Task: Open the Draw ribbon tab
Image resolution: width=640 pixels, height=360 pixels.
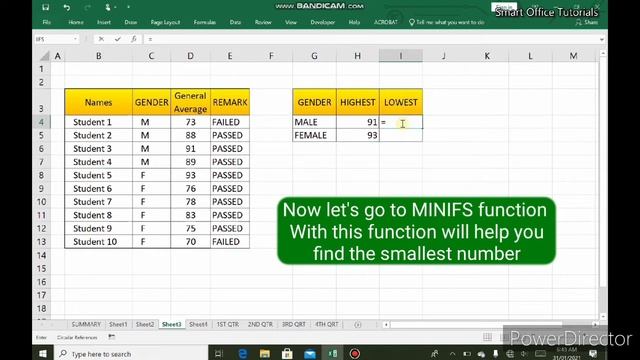Action: 131,22
